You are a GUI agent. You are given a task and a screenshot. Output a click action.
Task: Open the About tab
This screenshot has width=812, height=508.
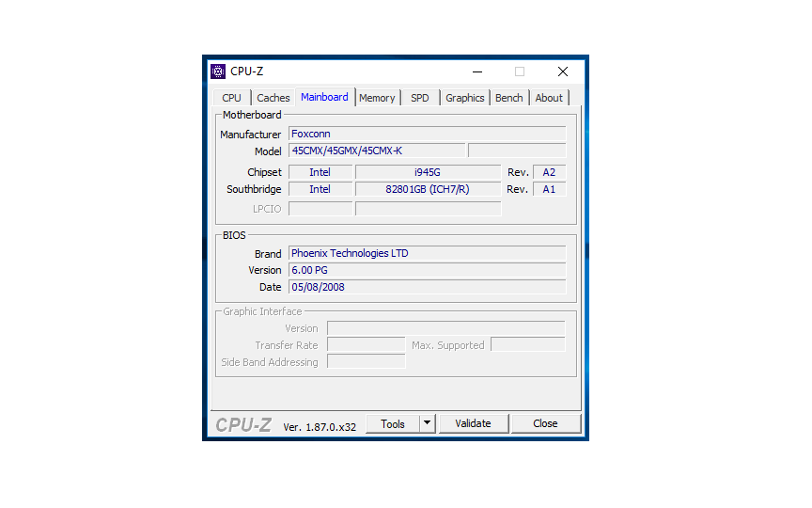click(549, 98)
